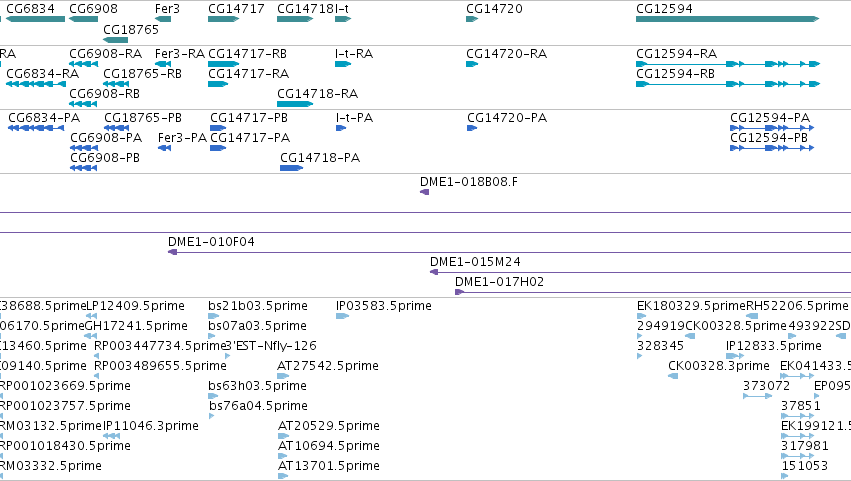This screenshot has width=851, height=481.
Task: Select the long CG12594 gene bar
Action: coord(727,19)
